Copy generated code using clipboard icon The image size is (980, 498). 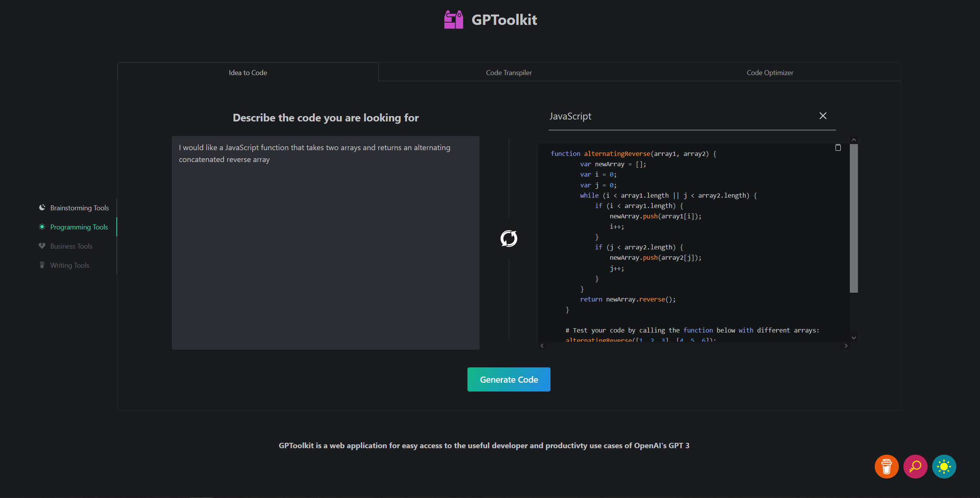pos(838,147)
